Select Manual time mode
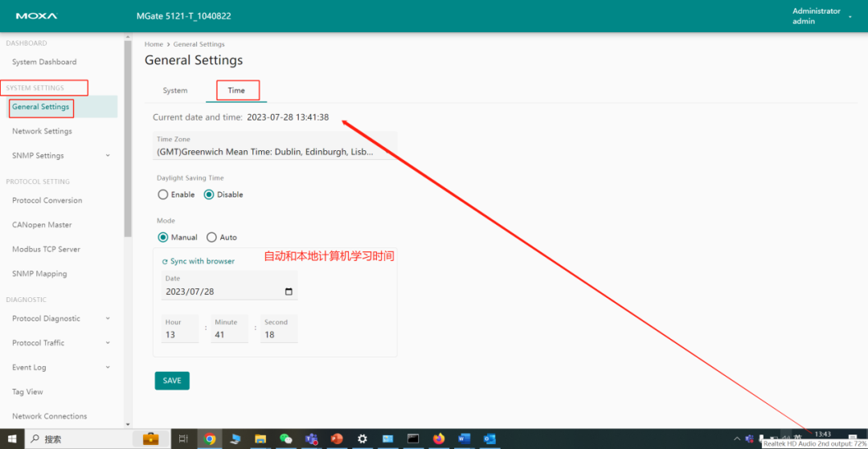The width and height of the screenshot is (868, 449). [162, 237]
